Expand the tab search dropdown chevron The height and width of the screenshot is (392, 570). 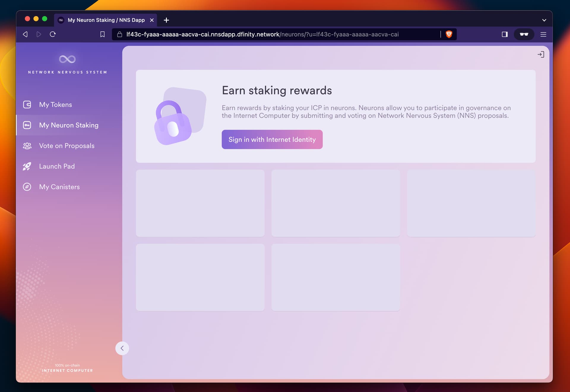[x=544, y=20]
